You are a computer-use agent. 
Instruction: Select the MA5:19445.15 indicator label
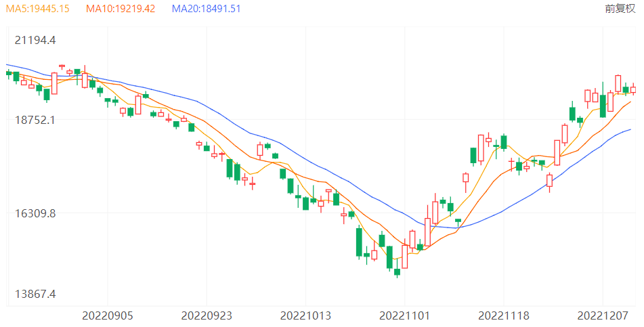(x=37, y=9)
